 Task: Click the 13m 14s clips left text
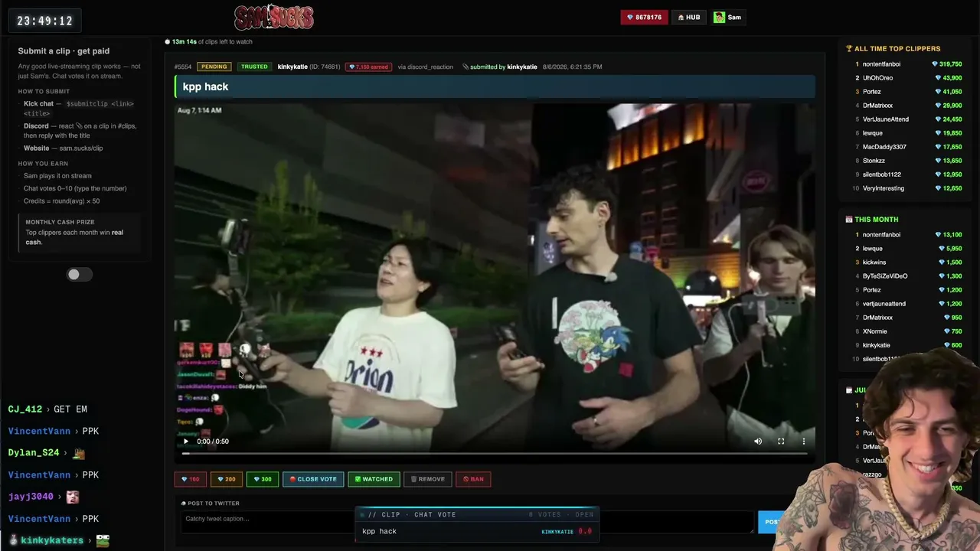click(208, 41)
